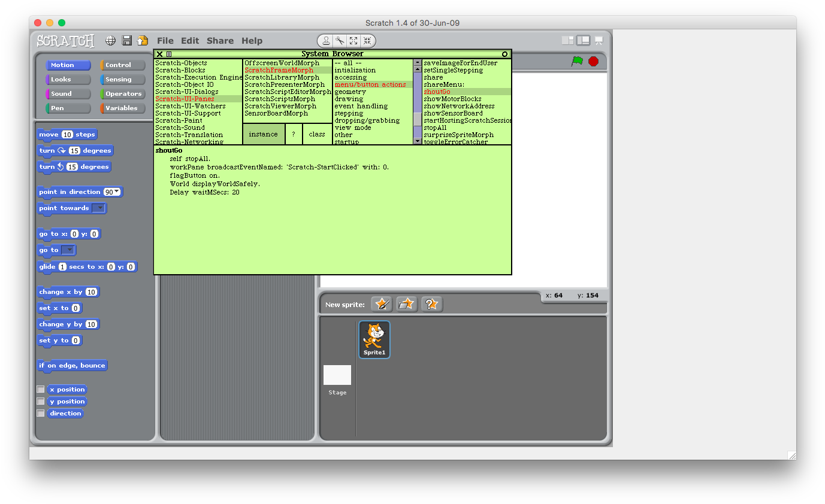Click the language globe icon
The image size is (825, 504).
(x=110, y=41)
